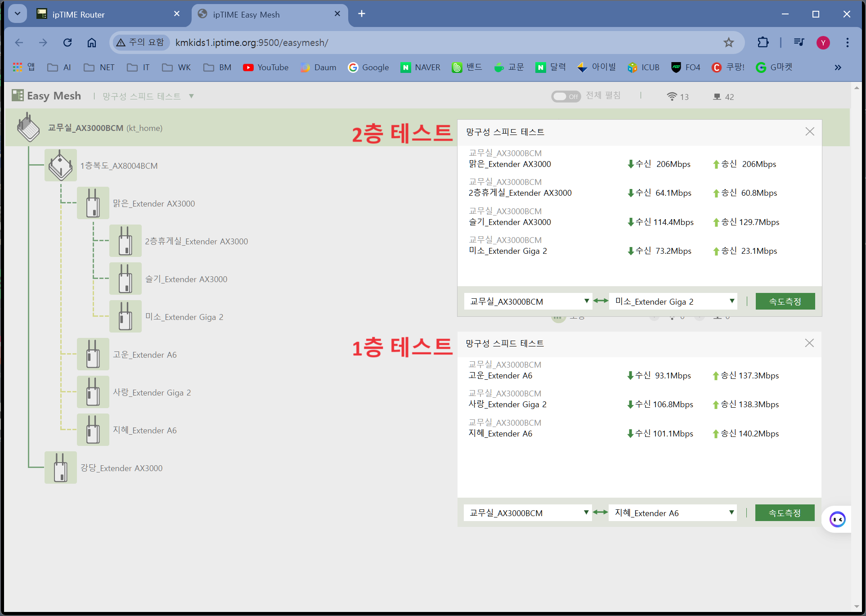Show more bookmarks with the chevron
The image size is (866, 616).
click(838, 67)
